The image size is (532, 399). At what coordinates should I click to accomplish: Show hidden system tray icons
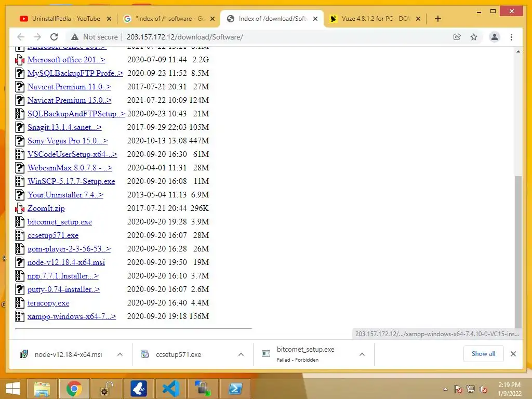pos(445,389)
